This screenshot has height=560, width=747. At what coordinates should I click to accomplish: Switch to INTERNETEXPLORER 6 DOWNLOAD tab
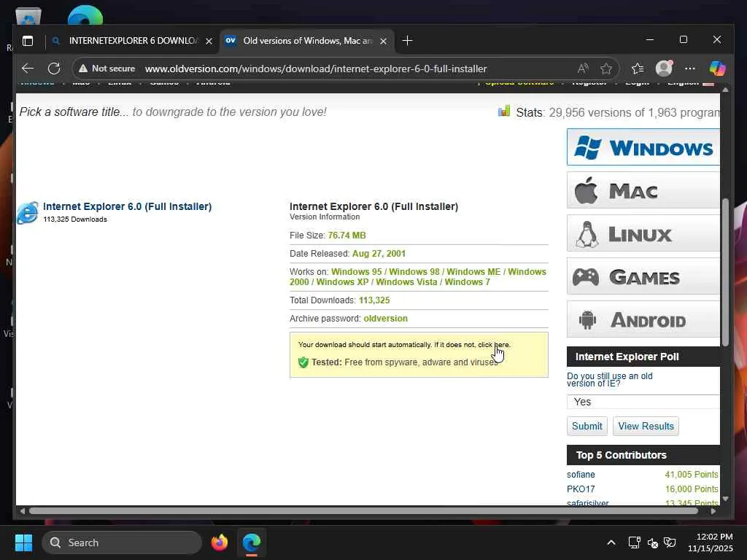(132, 41)
